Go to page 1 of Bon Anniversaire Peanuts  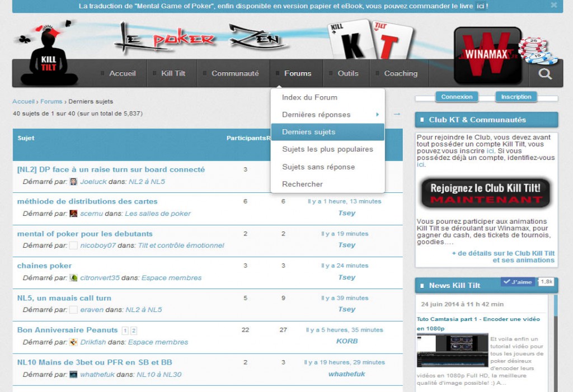pyautogui.click(x=125, y=330)
